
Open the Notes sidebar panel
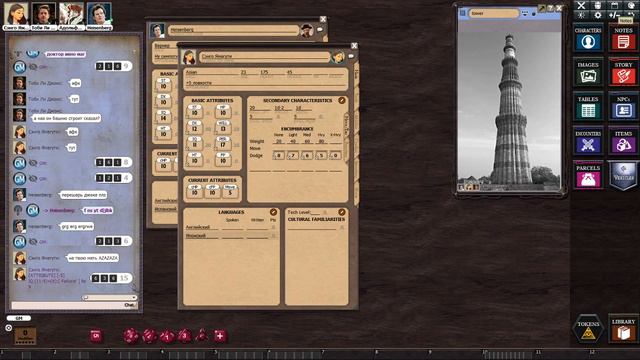[x=623, y=38]
